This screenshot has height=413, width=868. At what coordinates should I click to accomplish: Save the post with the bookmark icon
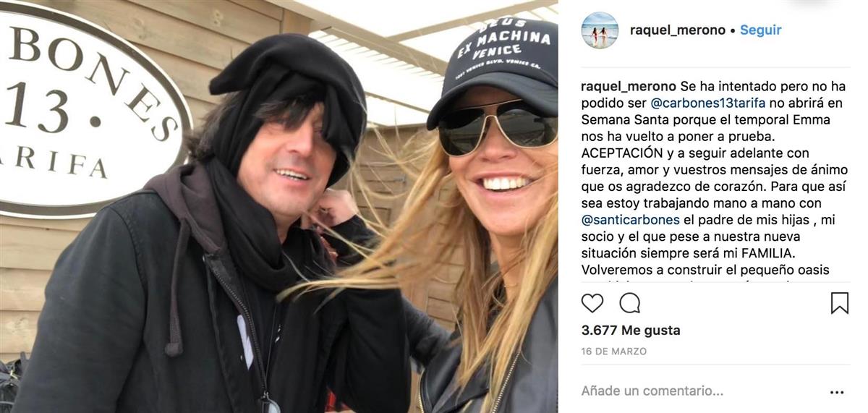(x=839, y=302)
